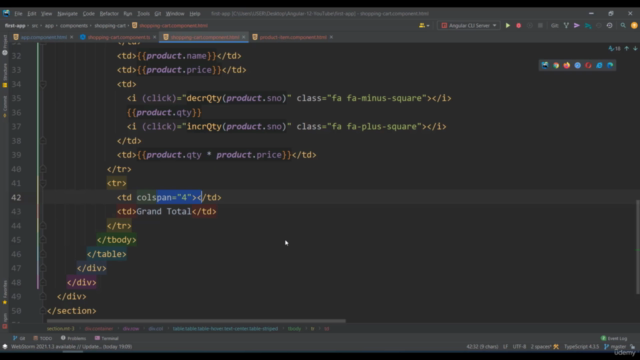Open the TODO tool window
This screenshot has width=640, height=360.
click(42, 338)
